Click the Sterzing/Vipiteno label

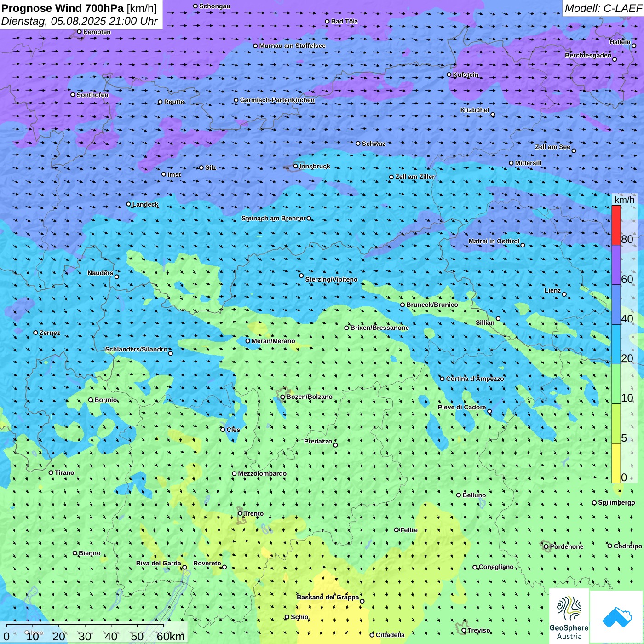pos(331,279)
